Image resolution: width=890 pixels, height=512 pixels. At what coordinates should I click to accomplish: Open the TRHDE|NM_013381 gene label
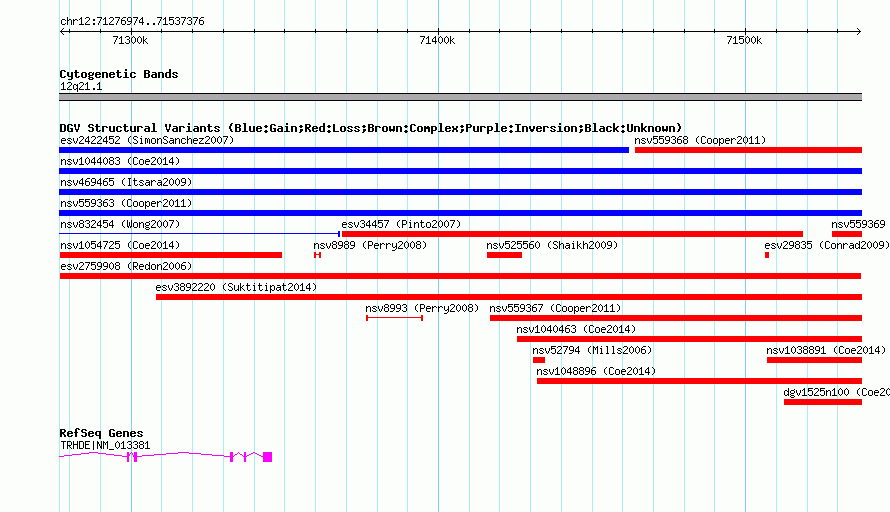tap(105, 446)
